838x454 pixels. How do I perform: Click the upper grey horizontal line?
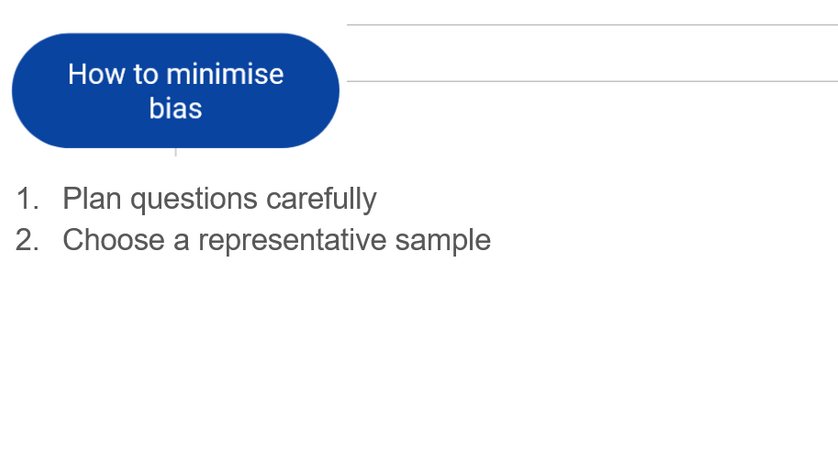click(592, 25)
